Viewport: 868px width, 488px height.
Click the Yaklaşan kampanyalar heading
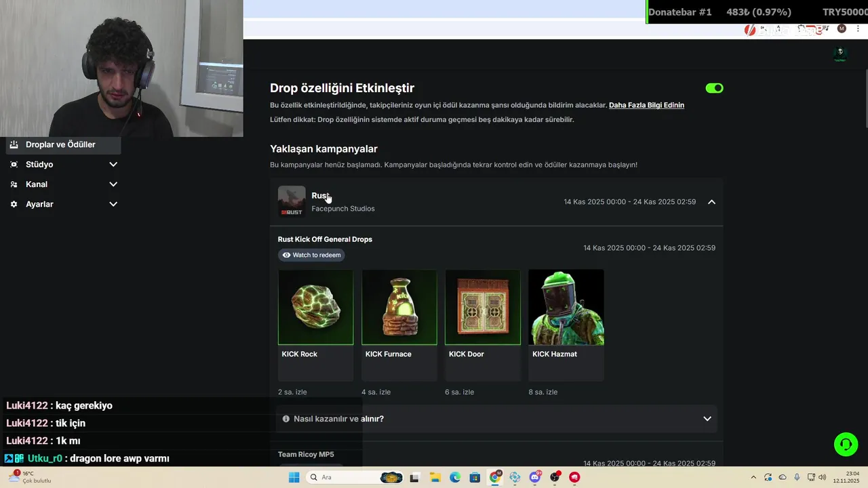323,149
